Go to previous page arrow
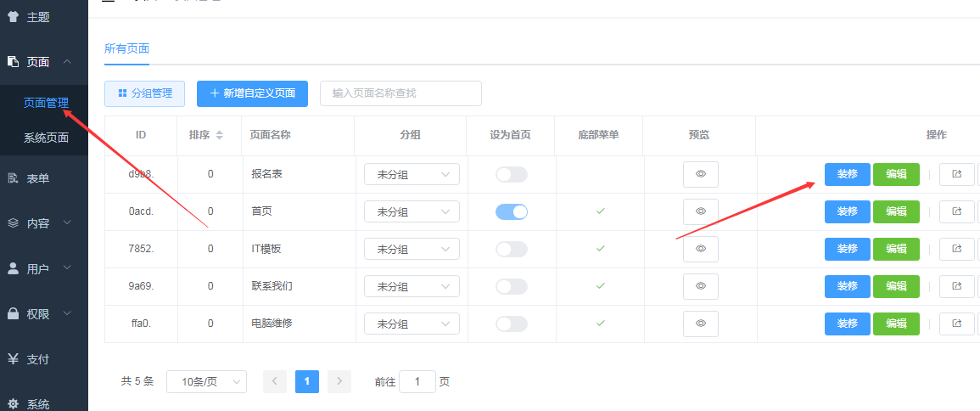This screenshot has width=980, height=411. pos(275,381)
